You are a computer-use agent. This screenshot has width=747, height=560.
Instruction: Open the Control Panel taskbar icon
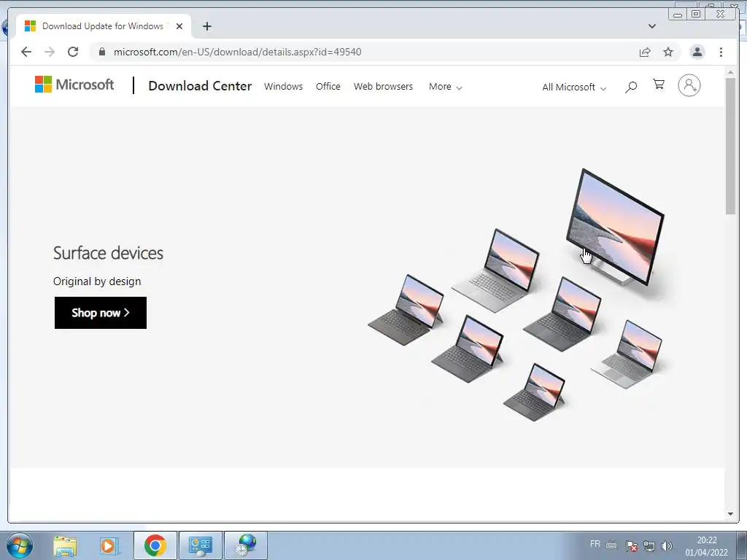201,545
